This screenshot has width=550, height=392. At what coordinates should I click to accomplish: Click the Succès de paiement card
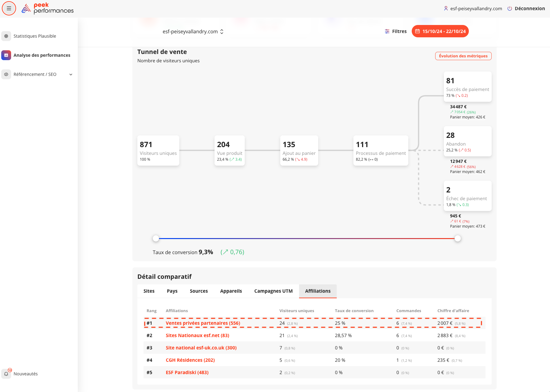point(467,87)
